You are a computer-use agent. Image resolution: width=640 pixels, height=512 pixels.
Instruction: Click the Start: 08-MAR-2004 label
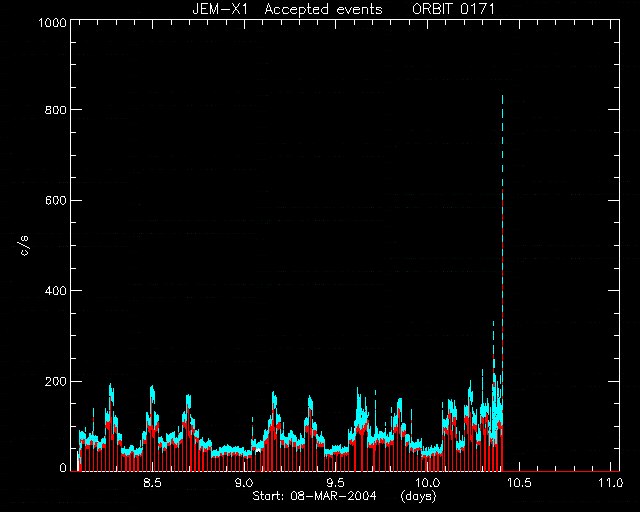click(314, 496)
